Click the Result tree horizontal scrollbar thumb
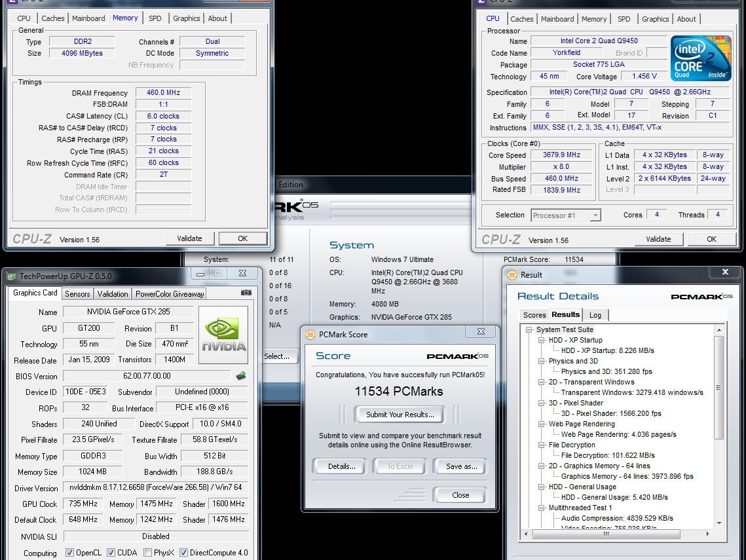746x560 pixels. [x=606, y=534]
